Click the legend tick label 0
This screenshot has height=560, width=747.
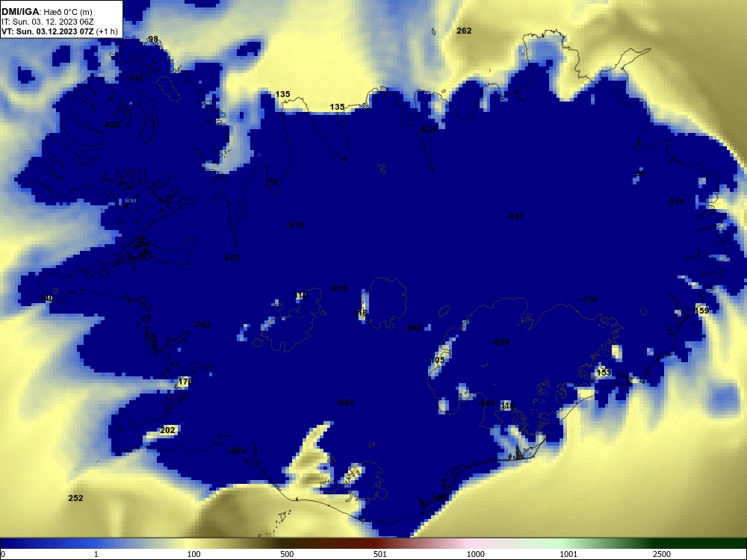(x=3, y=554)
